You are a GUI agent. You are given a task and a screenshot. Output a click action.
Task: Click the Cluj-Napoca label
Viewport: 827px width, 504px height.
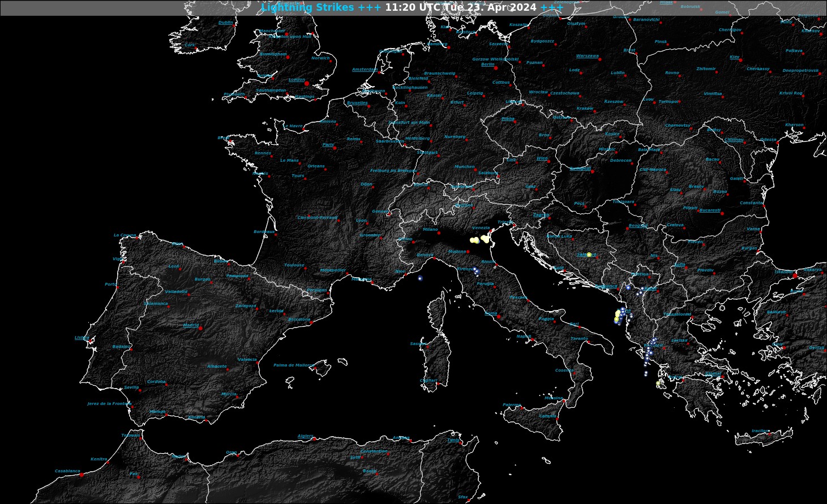(x=653, y=170)
